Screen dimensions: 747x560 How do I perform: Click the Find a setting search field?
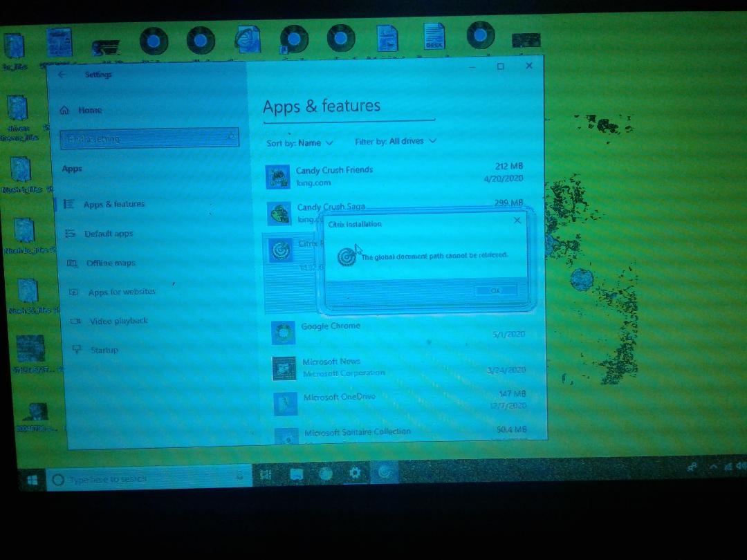[149, 138]
